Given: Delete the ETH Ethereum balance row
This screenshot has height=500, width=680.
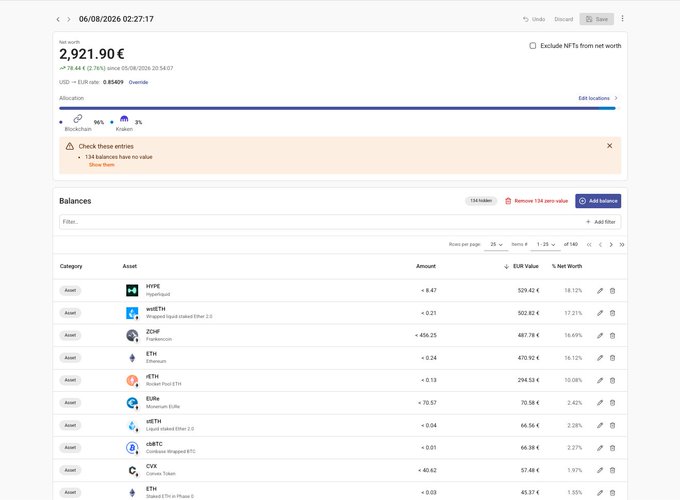Looking at the screenshot, I should (612, 358).
